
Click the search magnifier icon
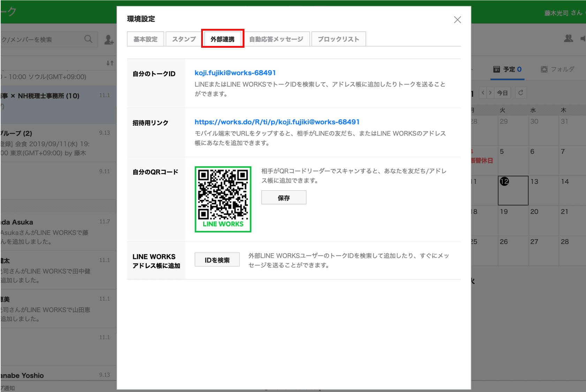[x=88, y=39]
